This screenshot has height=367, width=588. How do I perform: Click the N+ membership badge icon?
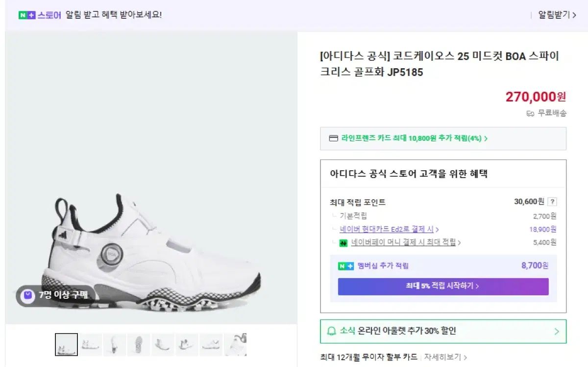pyautogui.click(x=345, y=266)
